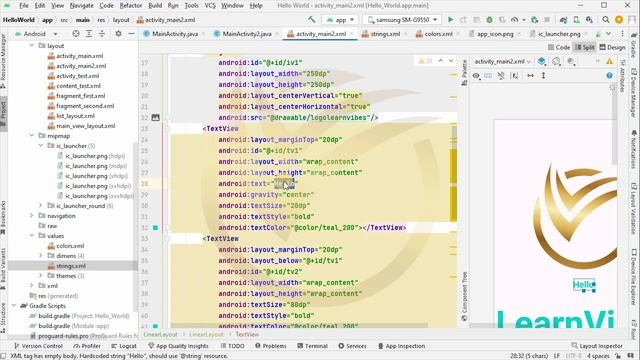Click the Collapse All icon in the project panel
The width and height of the screenshot is (640, 360).
pyautogui.click(x=102, y=34)
